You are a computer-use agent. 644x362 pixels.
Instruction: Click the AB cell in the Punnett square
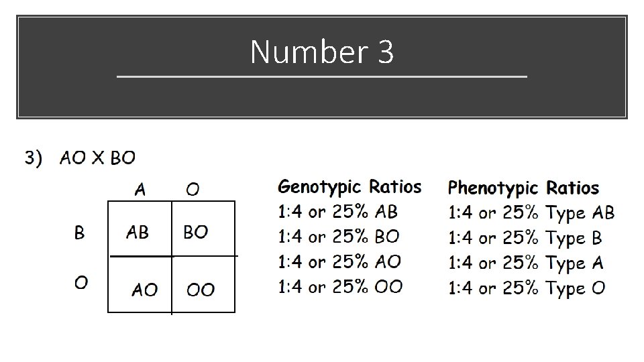[x=138, y=232]
